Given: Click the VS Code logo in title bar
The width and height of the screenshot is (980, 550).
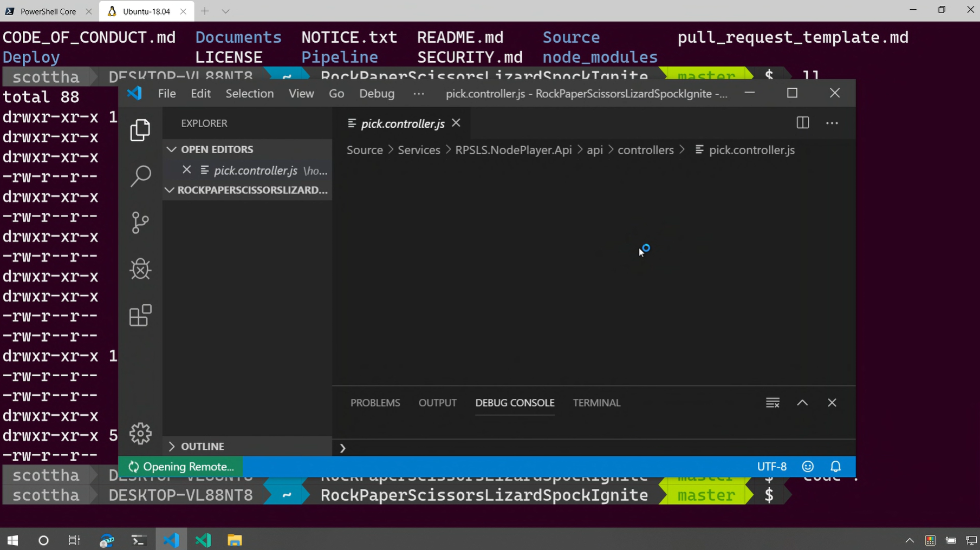Looking at the screenshot, I should coord(134,93).
